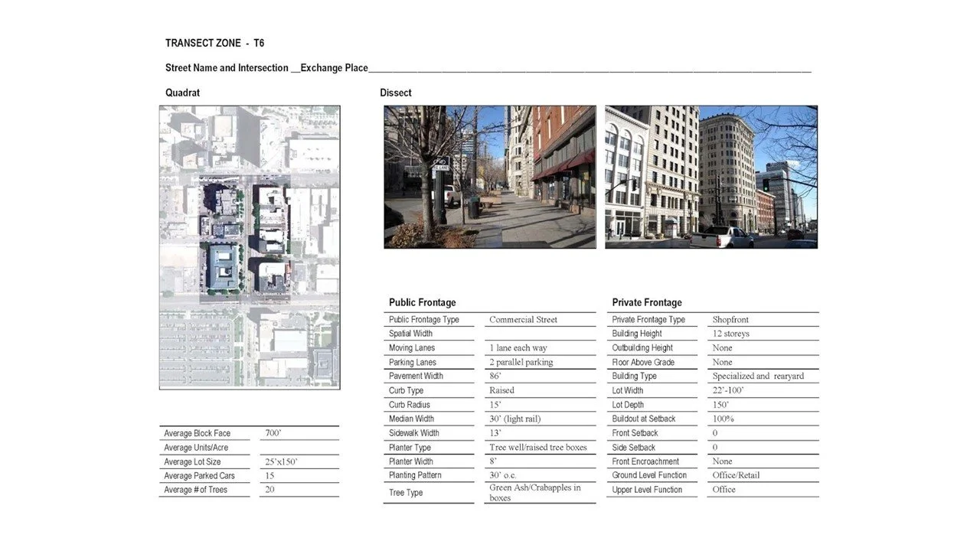Click the Planter Width value 8'
The width and height of the screenshot is (980, 551).
[x=494, y=461]
